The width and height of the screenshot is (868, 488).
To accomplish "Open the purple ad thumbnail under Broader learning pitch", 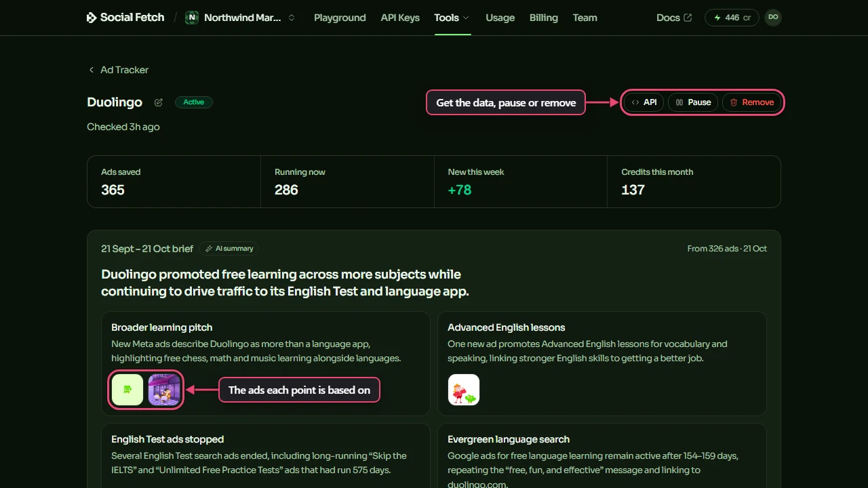I will pos(164,390).
